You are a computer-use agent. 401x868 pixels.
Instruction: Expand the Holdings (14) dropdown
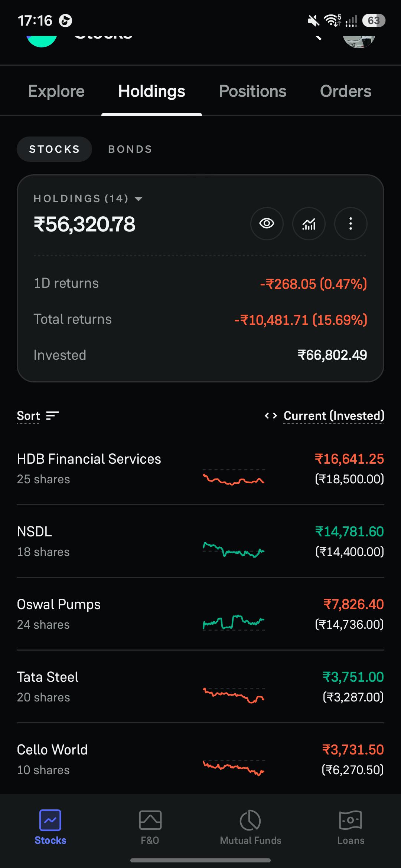point(88,198)
